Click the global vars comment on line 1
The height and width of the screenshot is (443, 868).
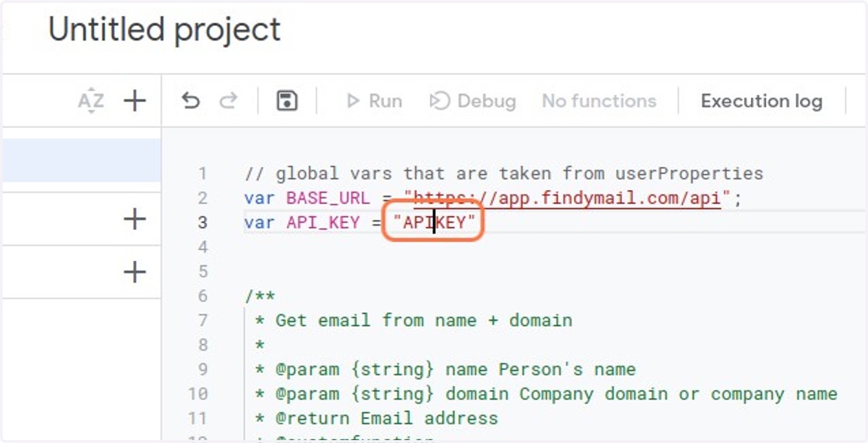tap(504, 173)
